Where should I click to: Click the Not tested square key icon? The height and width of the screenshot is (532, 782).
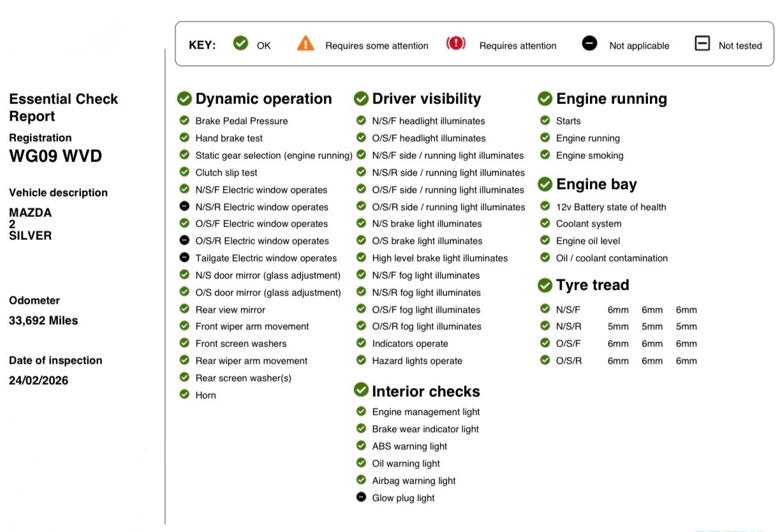click(x=702, y=44)
